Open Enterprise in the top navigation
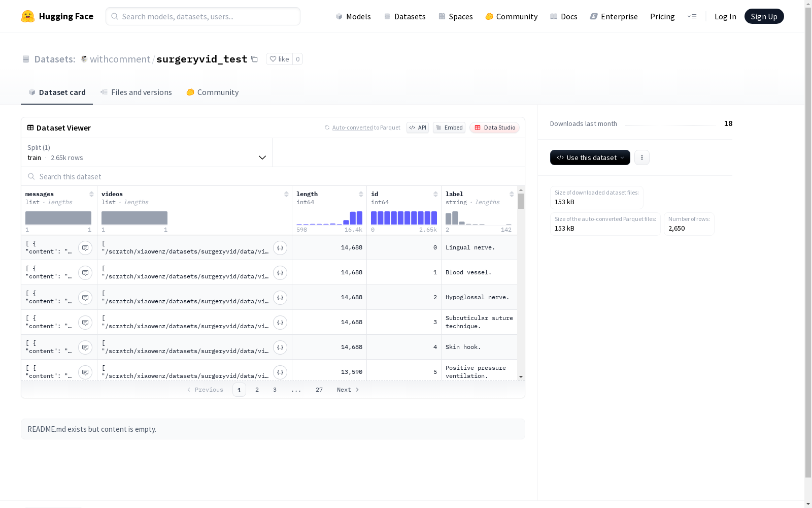This screenshot has width=812, height=508. (614, 17)
